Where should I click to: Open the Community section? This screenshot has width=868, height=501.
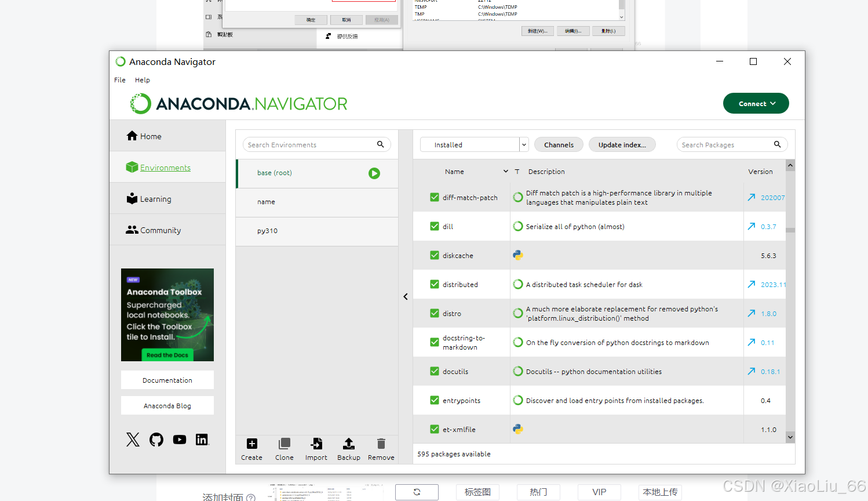pyautogui.click(x=167, y=230)
